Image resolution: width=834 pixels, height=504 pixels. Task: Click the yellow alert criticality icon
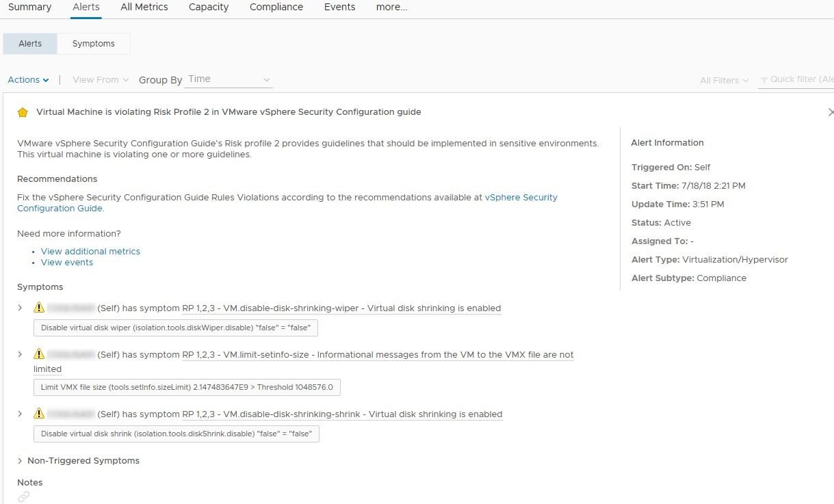click(x=23, y=112)
